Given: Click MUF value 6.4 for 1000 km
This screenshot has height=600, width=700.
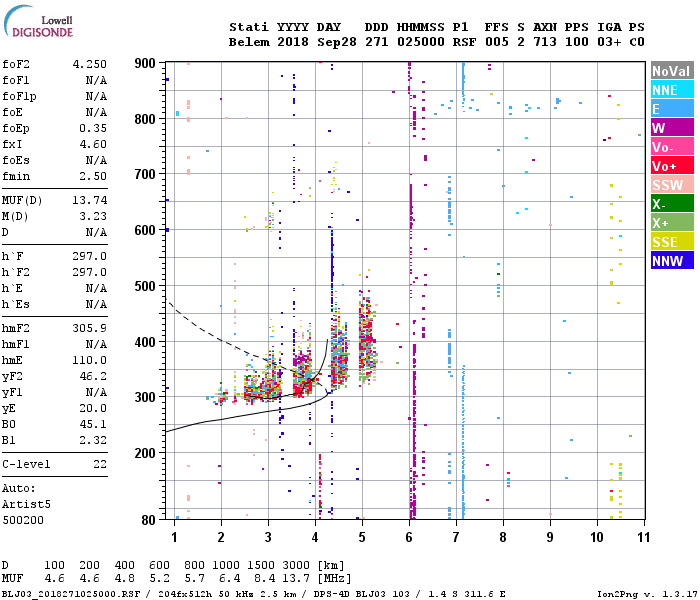Looking at the screenshot, I should coord(229,579).
